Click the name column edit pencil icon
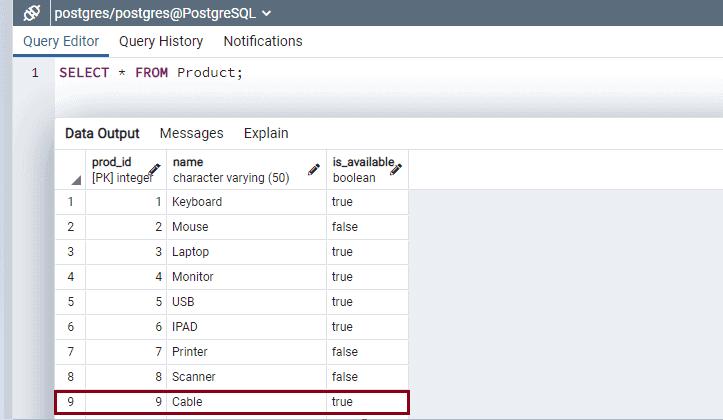 coord(314,170)
